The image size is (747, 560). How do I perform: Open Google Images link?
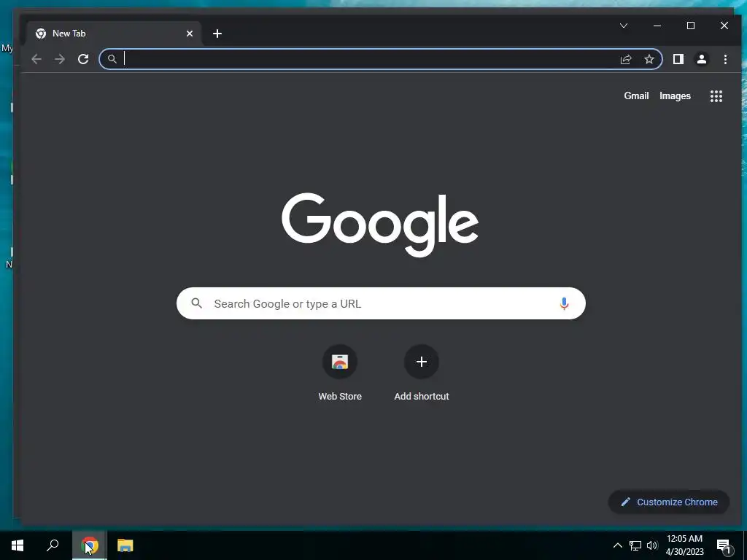675,96
